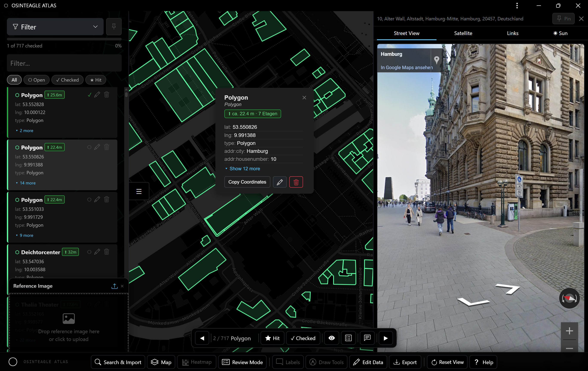Close the Polygon popup
This screenshot has width=588, height=371.
[304, 97]
